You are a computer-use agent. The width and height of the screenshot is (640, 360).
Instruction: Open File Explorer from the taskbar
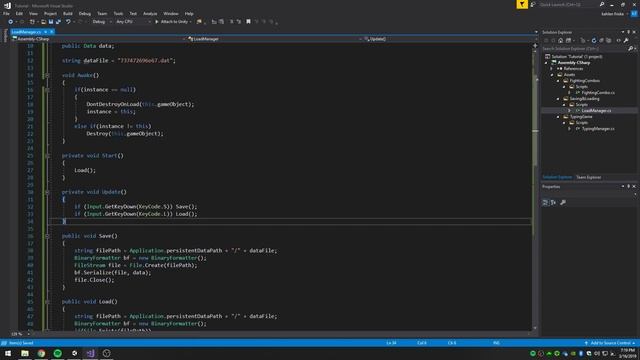tap(25, 353)
